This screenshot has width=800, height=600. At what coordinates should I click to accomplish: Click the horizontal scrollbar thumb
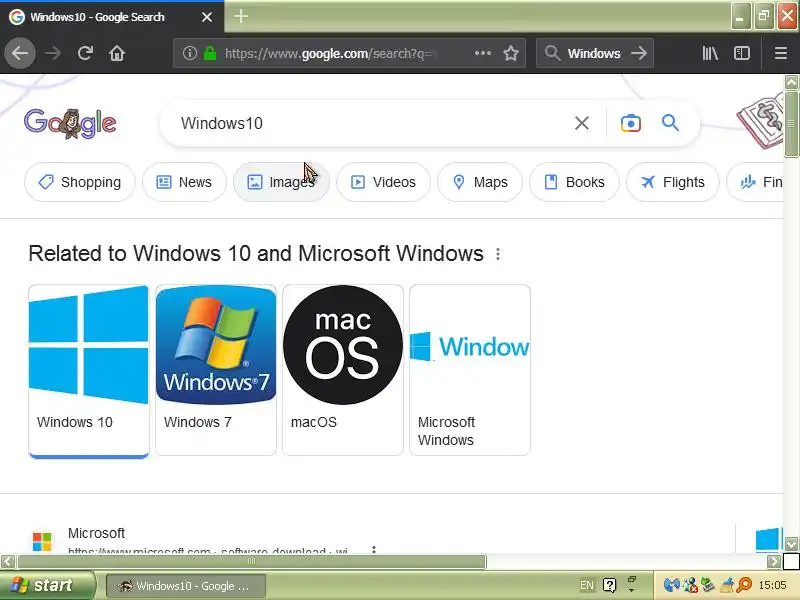252,562
